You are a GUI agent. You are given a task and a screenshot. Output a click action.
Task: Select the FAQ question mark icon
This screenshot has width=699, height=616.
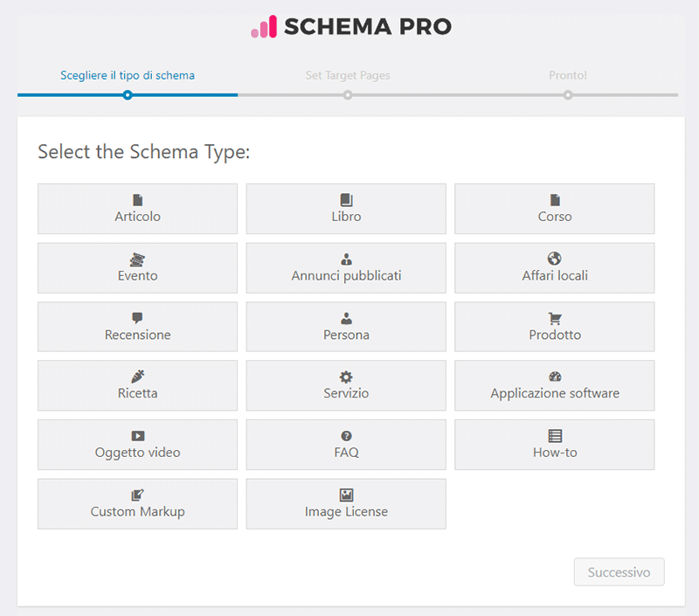point(346,436)
